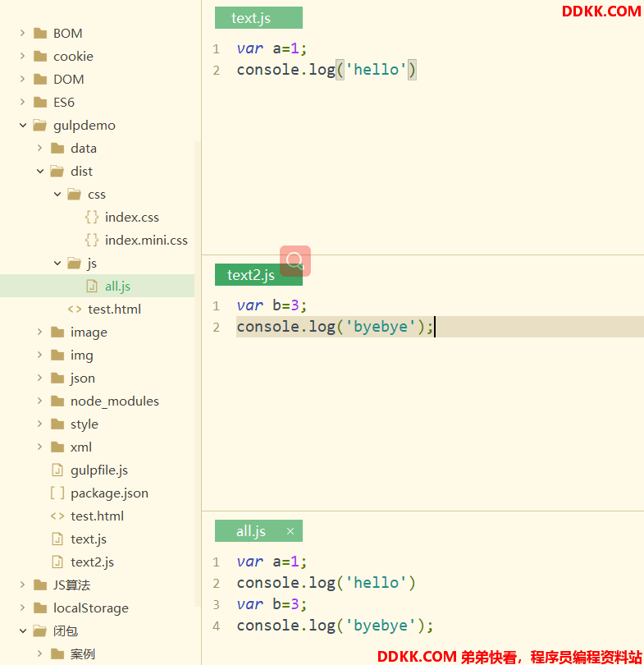Collapse the css folder chevron
Viewport: 644px width, 665px height.
(57, 194)
